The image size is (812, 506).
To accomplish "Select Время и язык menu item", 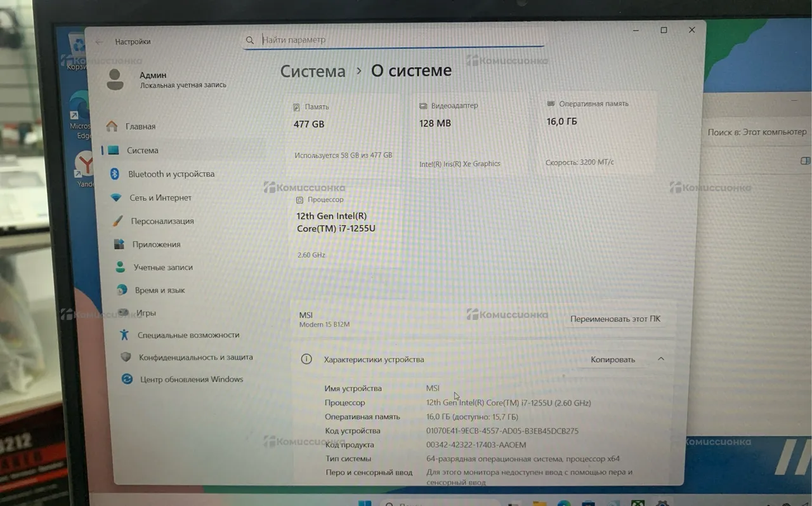I will coord(160,290).
